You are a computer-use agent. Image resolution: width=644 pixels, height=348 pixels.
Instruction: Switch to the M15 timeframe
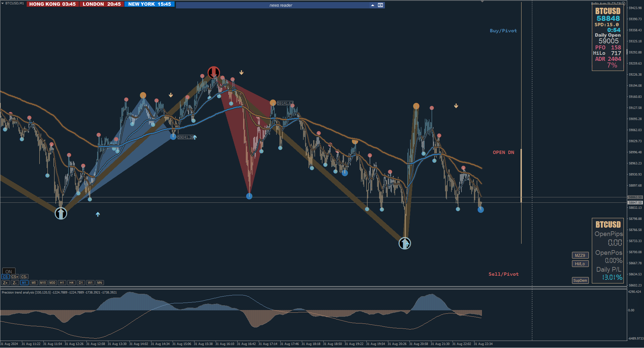(43, 283)
